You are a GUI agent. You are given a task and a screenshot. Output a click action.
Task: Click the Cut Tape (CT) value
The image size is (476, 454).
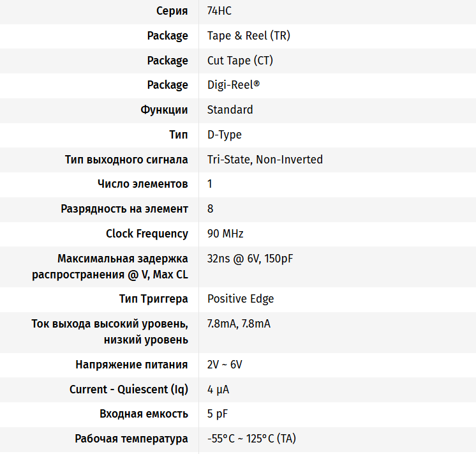click(x=240, y=61)
